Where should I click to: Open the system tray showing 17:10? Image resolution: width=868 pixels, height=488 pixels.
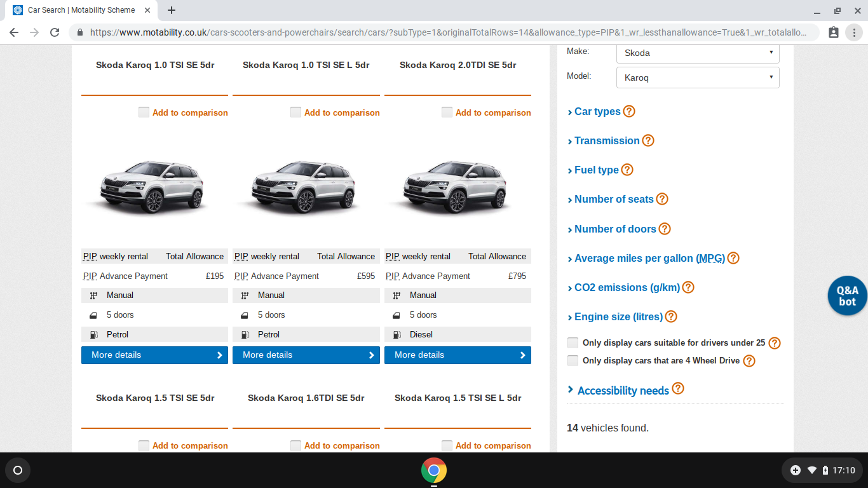click(x=823, y=470)
